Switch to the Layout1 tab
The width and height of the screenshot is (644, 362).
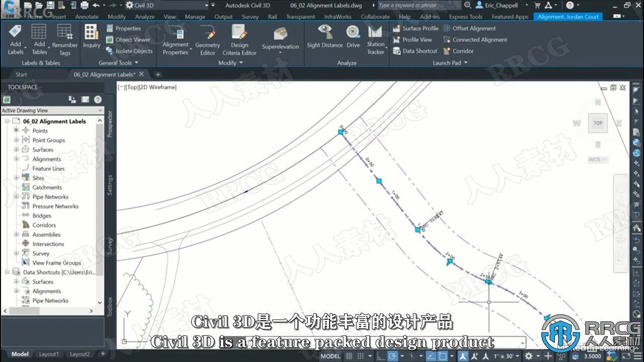[49, 354]
